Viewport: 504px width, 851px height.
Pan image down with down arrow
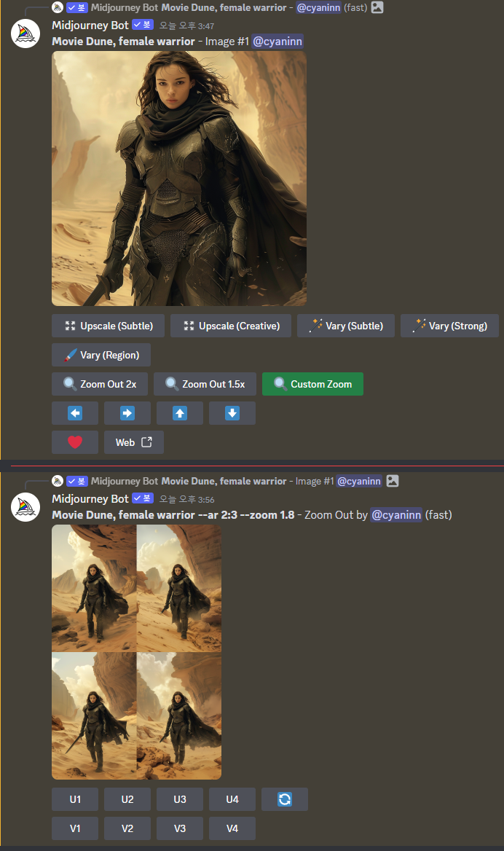(x=232, y=414)
